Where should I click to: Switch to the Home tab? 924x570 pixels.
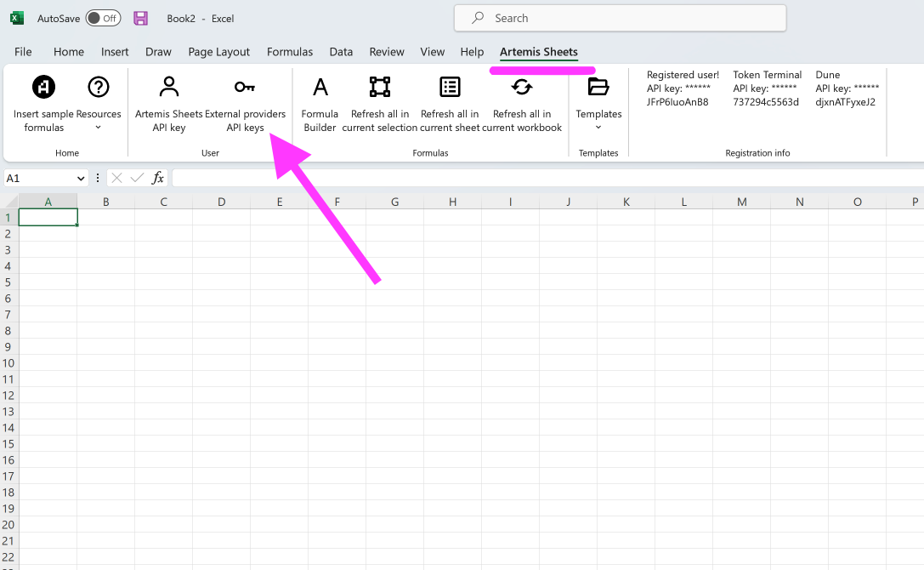[69, 52]
